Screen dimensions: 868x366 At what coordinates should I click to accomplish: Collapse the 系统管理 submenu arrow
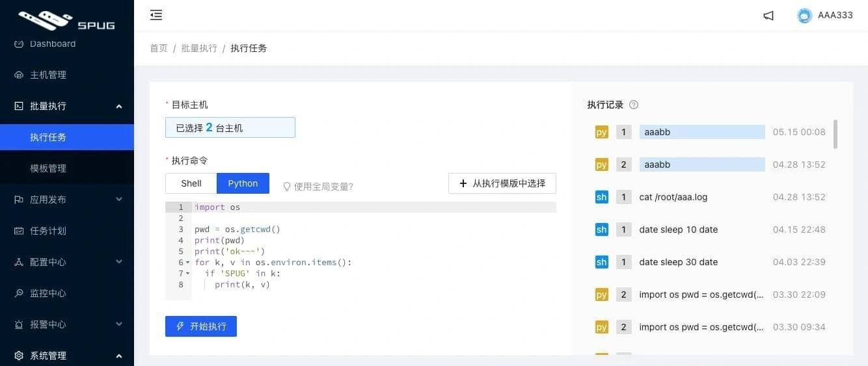119,356
